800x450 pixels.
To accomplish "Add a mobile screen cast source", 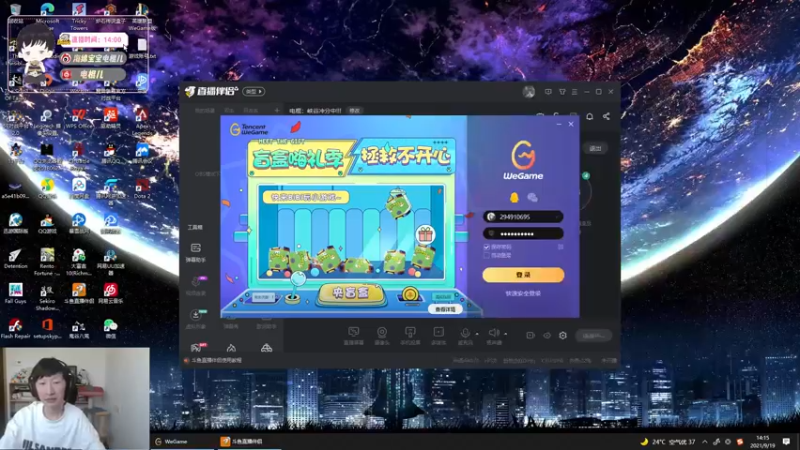I will pos(410,336).
